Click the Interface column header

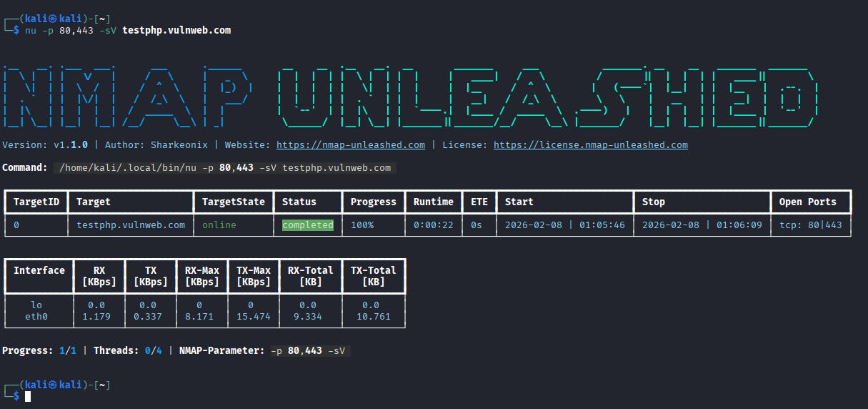click(x=39, y=270)
